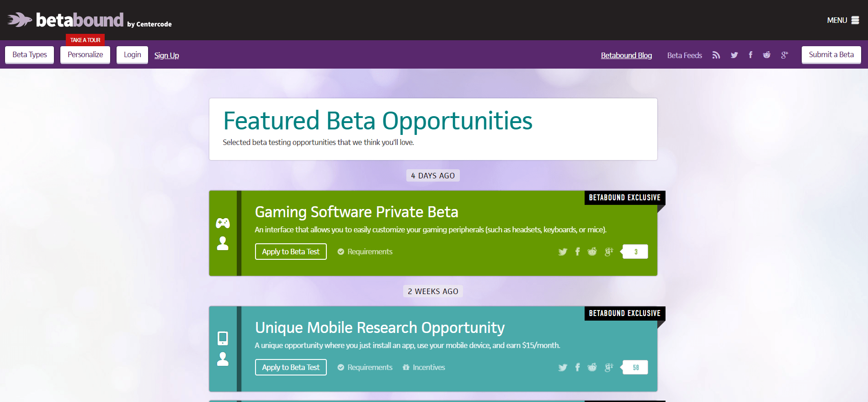Click the RSS feed icon in navbar

click(x=716, y=55)
